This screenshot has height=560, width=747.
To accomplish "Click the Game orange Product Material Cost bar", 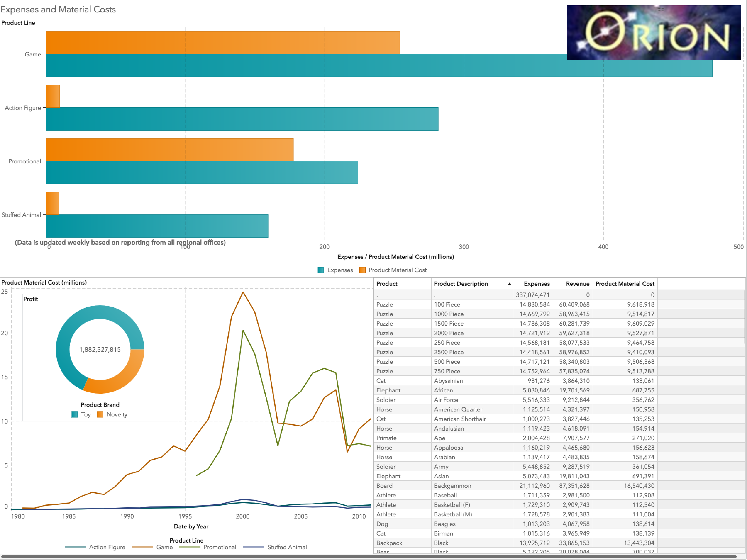I will pyautogui.click(x=223, y=43).
